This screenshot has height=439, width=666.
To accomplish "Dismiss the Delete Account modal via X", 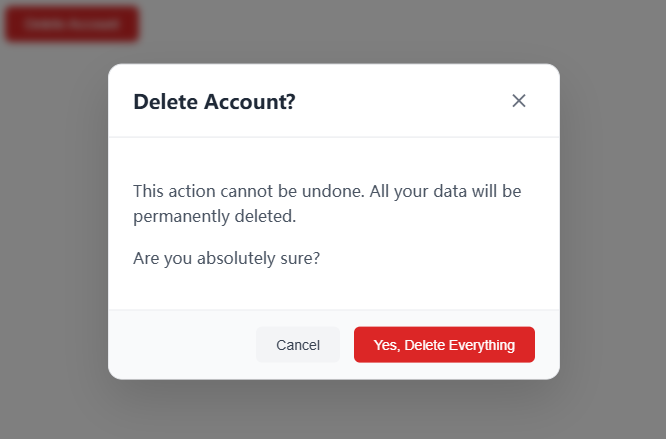I will pyautogui.click(x=519, y=101).
